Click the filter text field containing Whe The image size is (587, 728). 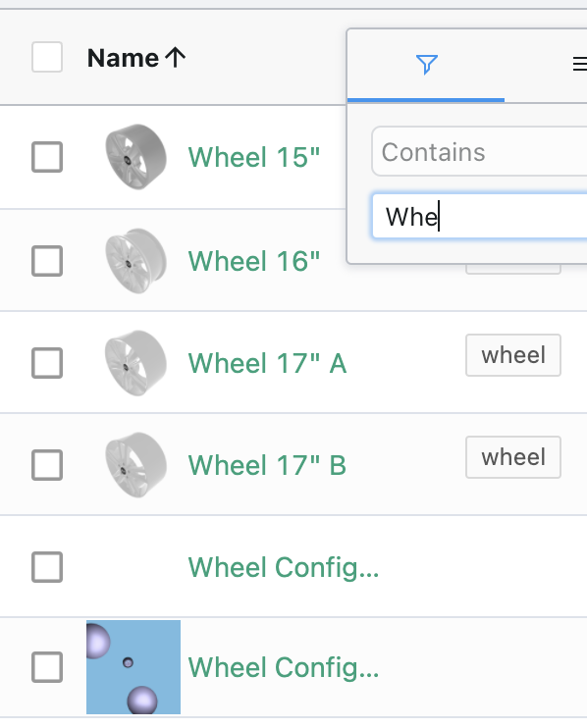coord(479,217)
